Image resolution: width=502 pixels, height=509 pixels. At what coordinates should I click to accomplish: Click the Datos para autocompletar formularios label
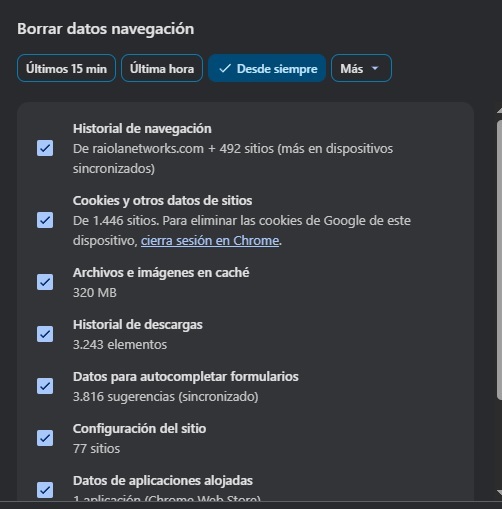coord(186,377)
